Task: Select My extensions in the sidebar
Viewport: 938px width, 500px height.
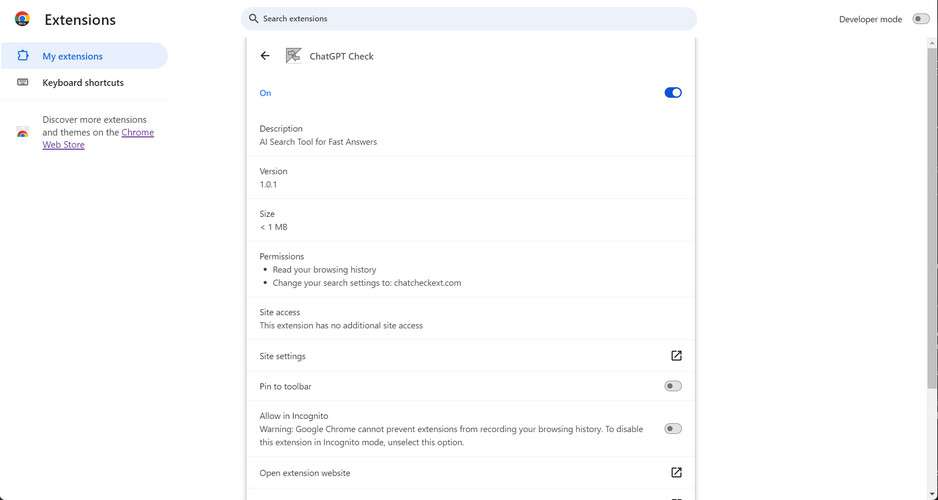Action: pyautogui.click(x=72, y=57)
